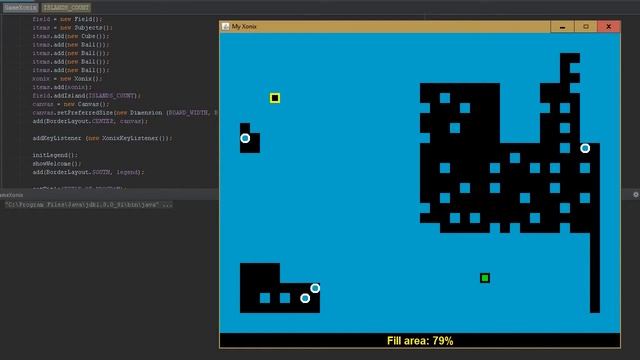Click code line "xonix = new Xonix();"
Viewport: 640px width, 360px height.
point(67,79)
